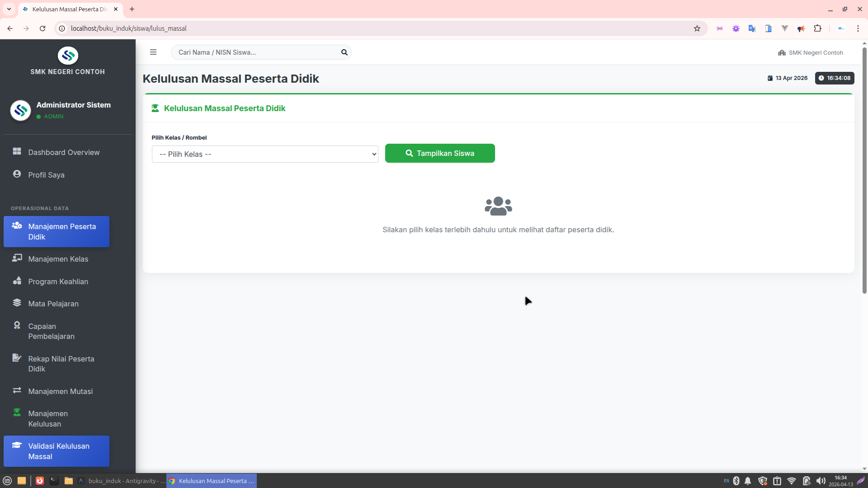The image size is (868, 488).
Task: Bookmark page with the star icon
Action: tap(697, 28)
